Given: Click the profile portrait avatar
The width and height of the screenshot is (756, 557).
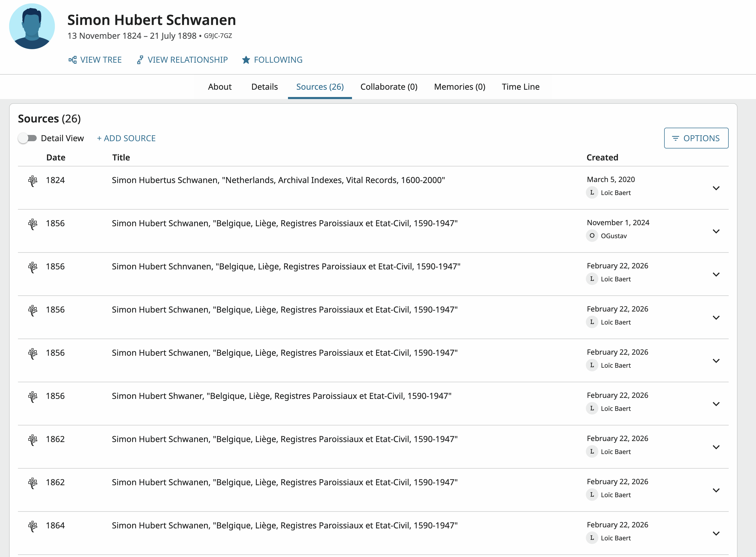Looking at the screenshot, I should [32, 26].
